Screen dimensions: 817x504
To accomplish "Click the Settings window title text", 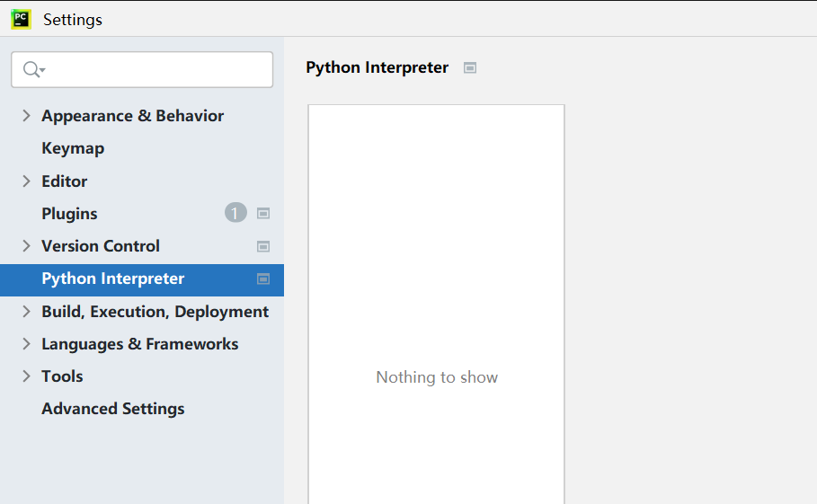I will point(73,20).
